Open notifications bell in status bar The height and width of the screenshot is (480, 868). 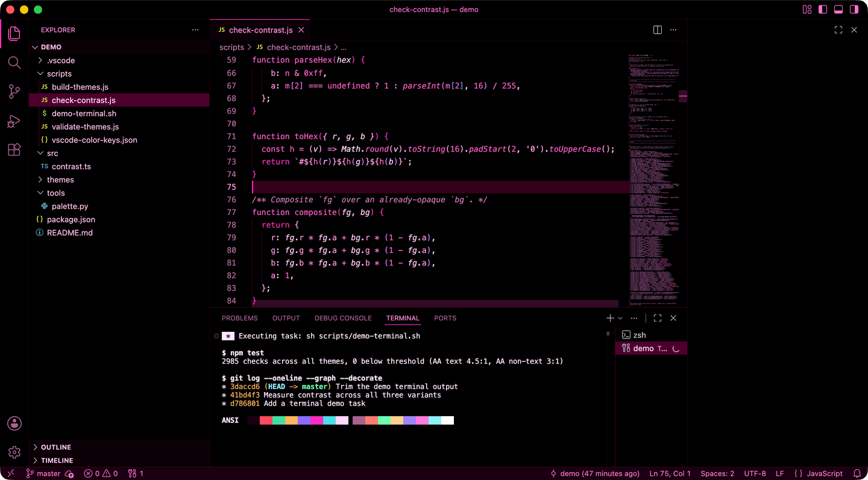(x=857, y=473)
